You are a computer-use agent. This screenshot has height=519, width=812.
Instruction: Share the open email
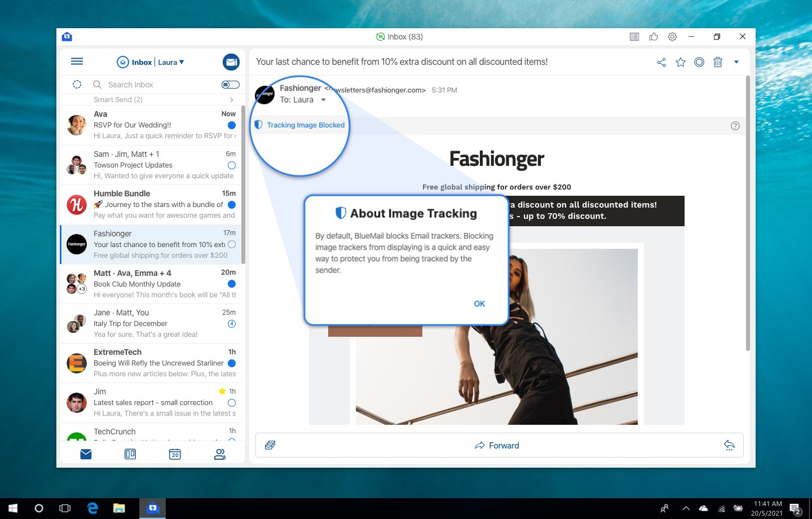click(661, 62)
